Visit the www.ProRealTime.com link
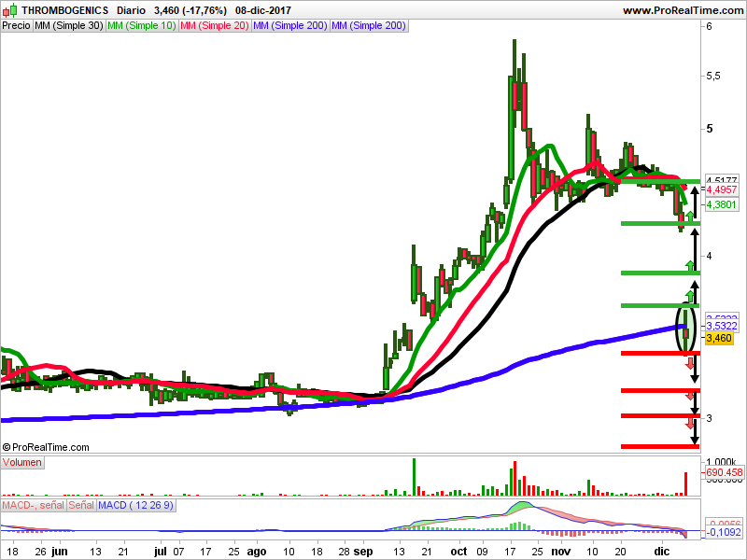 tap(683, 10)
